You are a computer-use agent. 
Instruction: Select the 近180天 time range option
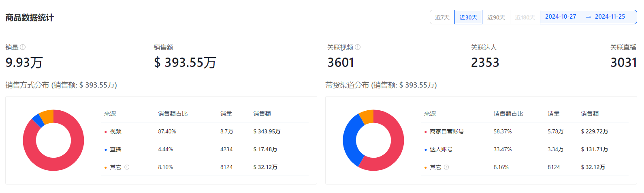click(525, 17)
